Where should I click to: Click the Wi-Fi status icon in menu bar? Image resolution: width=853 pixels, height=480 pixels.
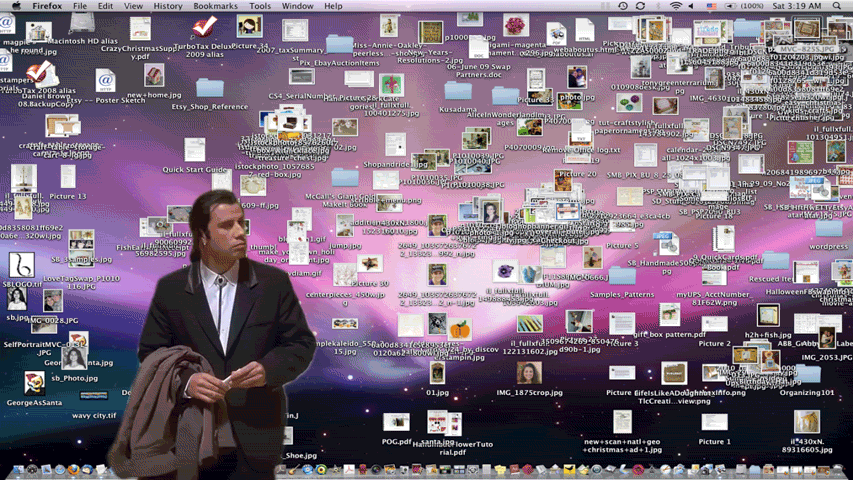676,6
